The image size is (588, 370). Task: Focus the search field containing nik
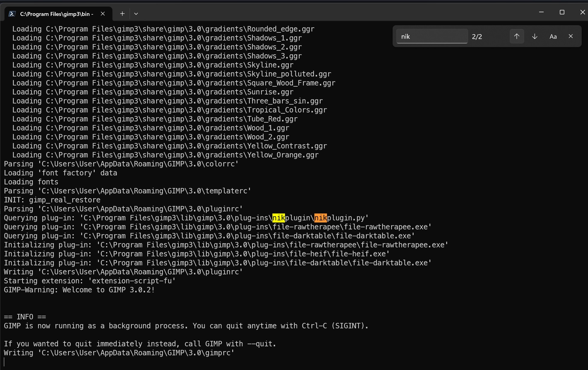pos(432,36)
